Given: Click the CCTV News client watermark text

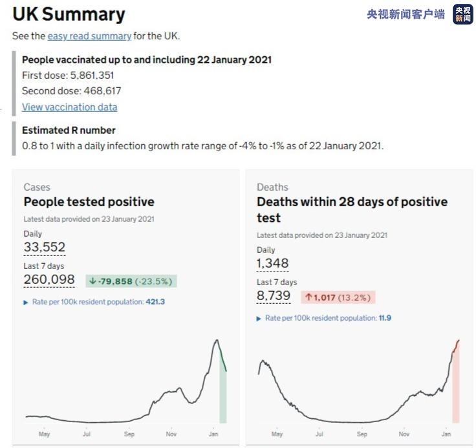Looking at the screenshot, I should pyautogui.click(x=406, y=14).
